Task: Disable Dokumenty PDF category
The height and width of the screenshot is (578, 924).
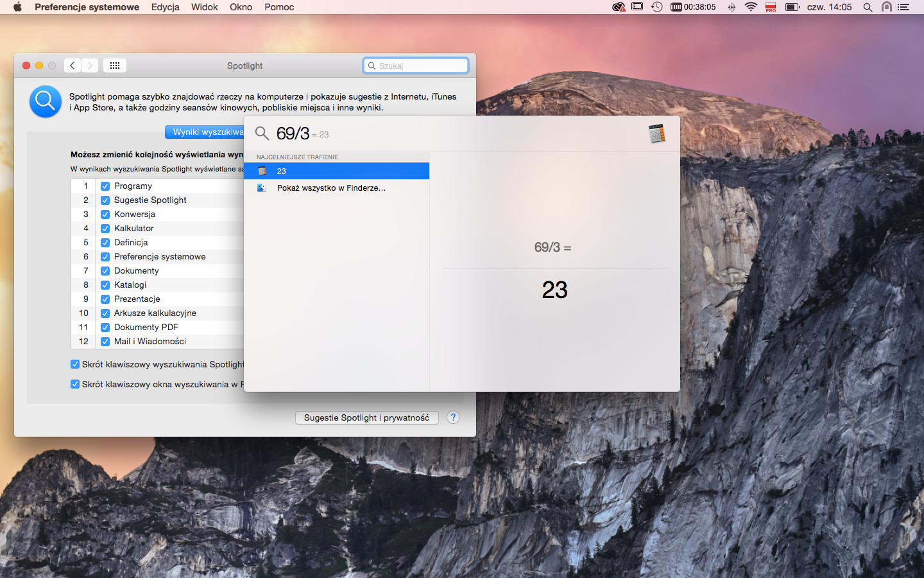Action: click(x=105, y=328)
